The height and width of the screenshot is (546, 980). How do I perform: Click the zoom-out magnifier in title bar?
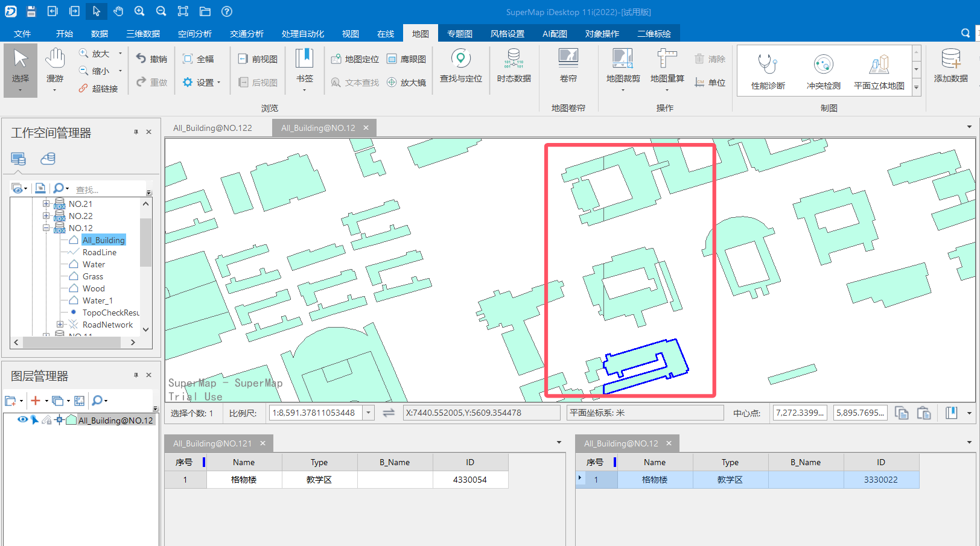pyautogui.click(x=161, y=11)
